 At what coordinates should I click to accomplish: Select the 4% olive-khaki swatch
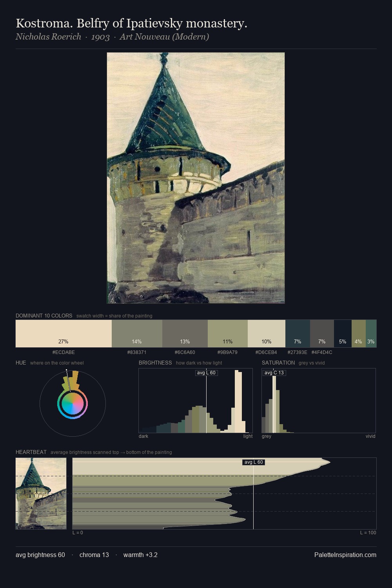[358, 334]
